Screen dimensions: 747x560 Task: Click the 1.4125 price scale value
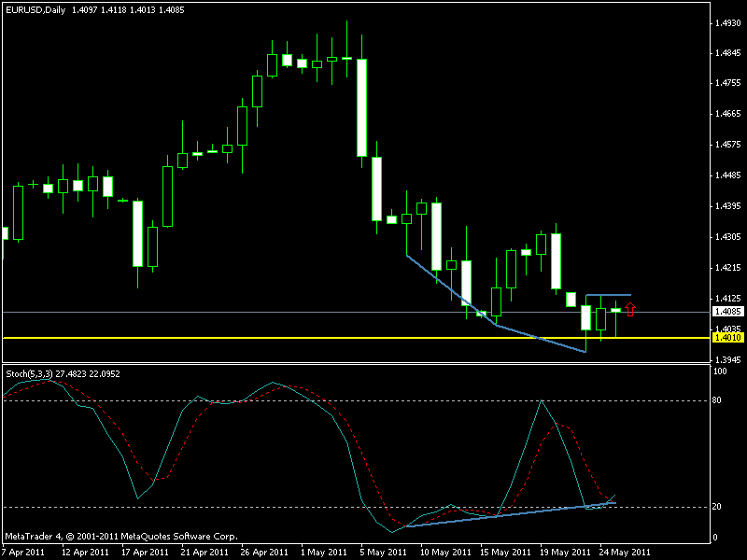(x=728, y=298)
